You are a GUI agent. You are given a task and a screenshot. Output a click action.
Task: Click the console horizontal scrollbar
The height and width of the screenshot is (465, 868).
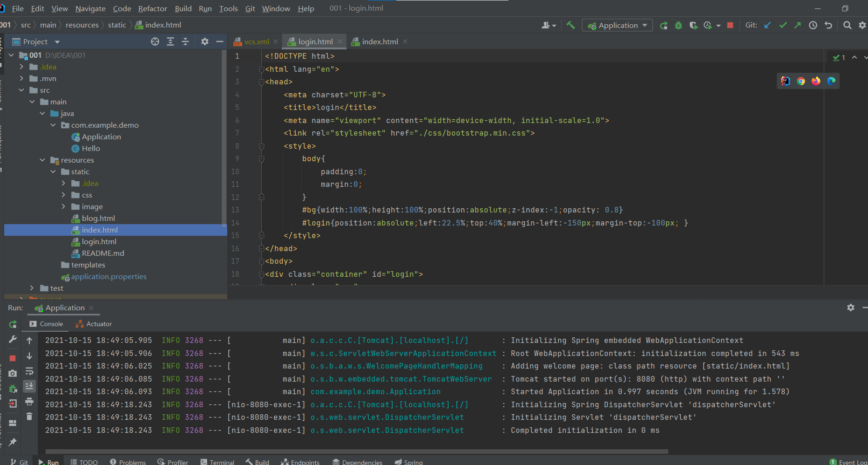[357, 451]
